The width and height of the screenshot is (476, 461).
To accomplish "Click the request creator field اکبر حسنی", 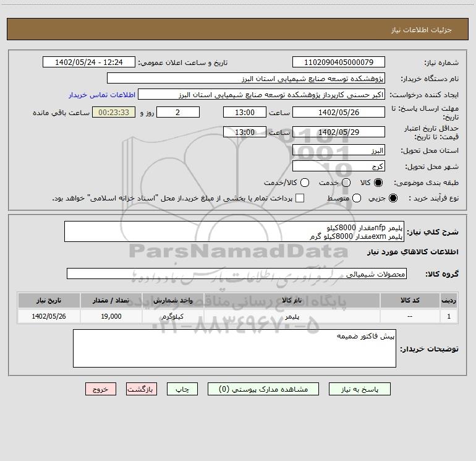I will coord(261,95).
